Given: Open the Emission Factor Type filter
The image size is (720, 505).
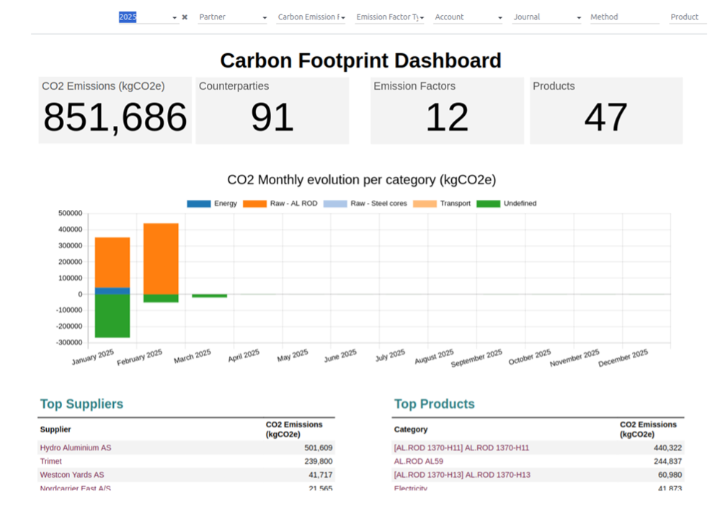Looking at the screenshot, I should 389,17.
